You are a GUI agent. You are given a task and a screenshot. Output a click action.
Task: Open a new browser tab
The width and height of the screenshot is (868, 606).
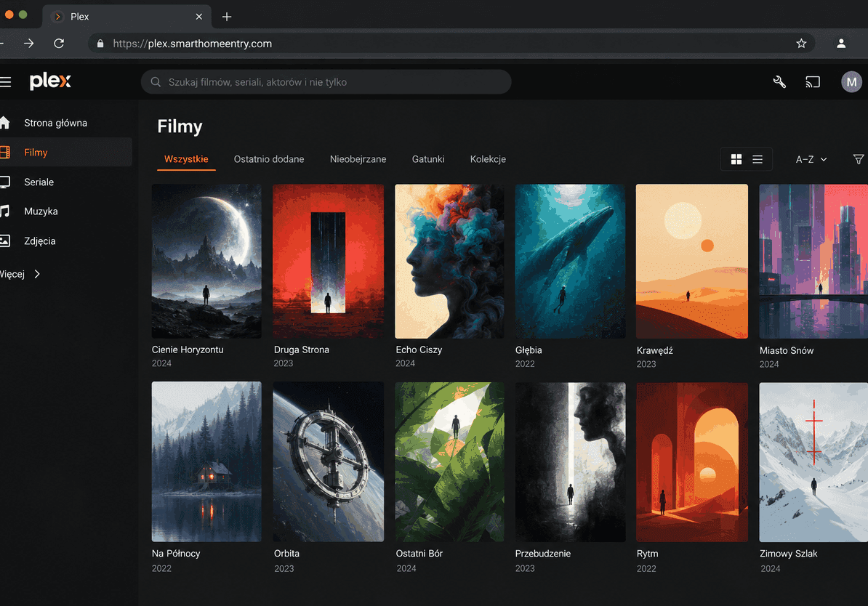tap(226, 17)
